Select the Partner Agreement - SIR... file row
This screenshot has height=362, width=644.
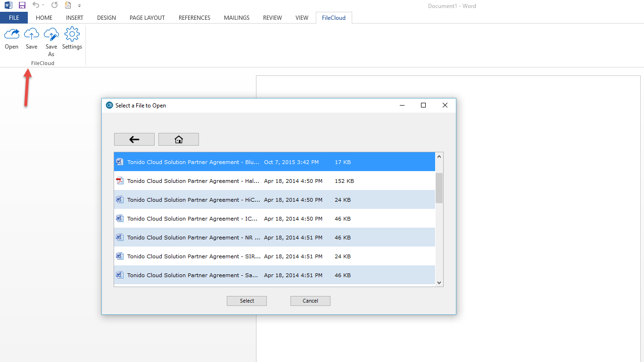point(274,256)
